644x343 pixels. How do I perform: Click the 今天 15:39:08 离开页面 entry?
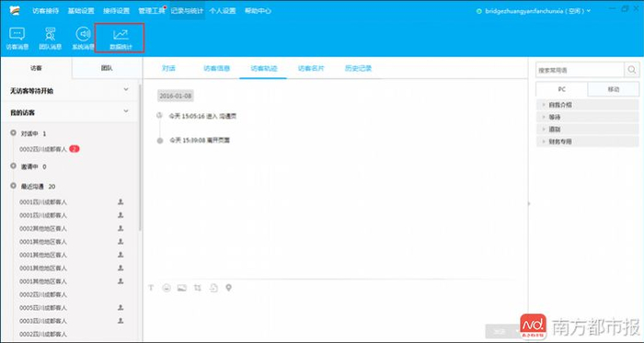coord(200,140)
